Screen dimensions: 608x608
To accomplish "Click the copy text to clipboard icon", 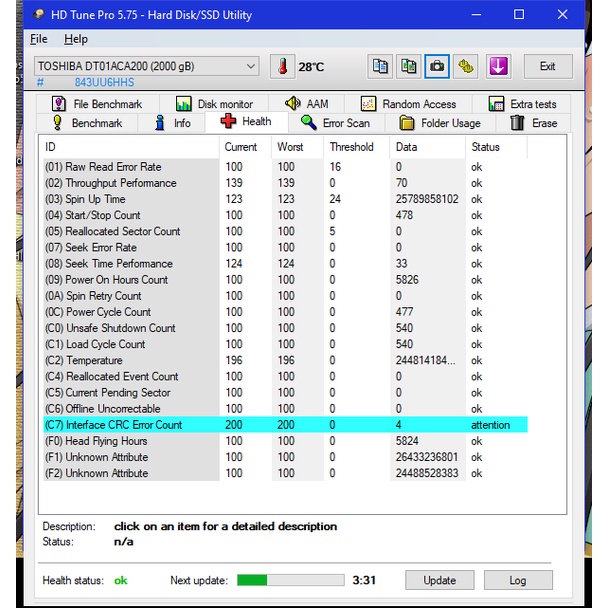I will 380,66.
